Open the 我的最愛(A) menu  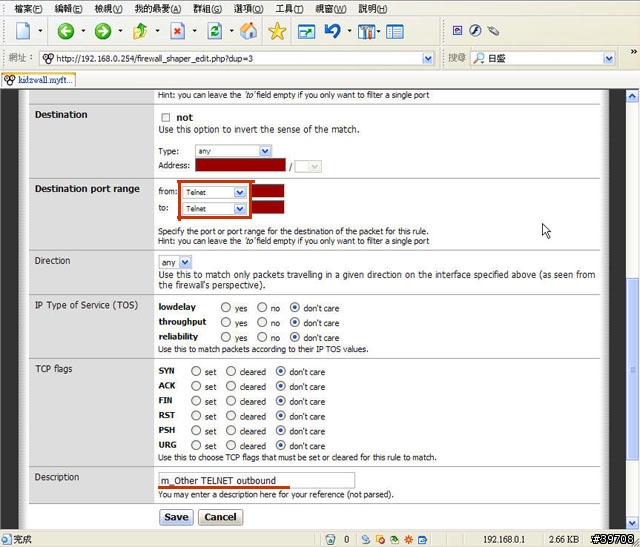pyautogui.click(x=158, y=9)
